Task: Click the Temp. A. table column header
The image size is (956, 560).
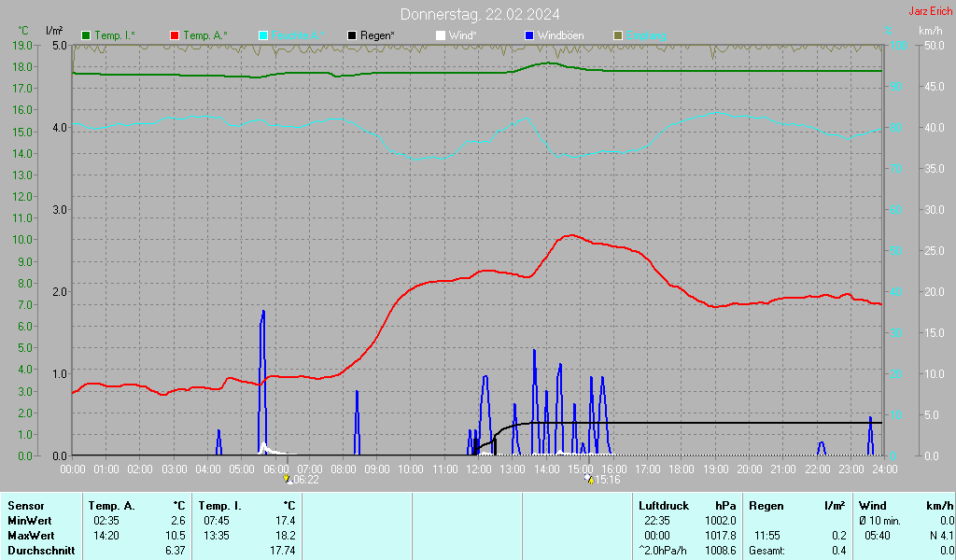Action: pyautogui.click(x=111, y=505)
